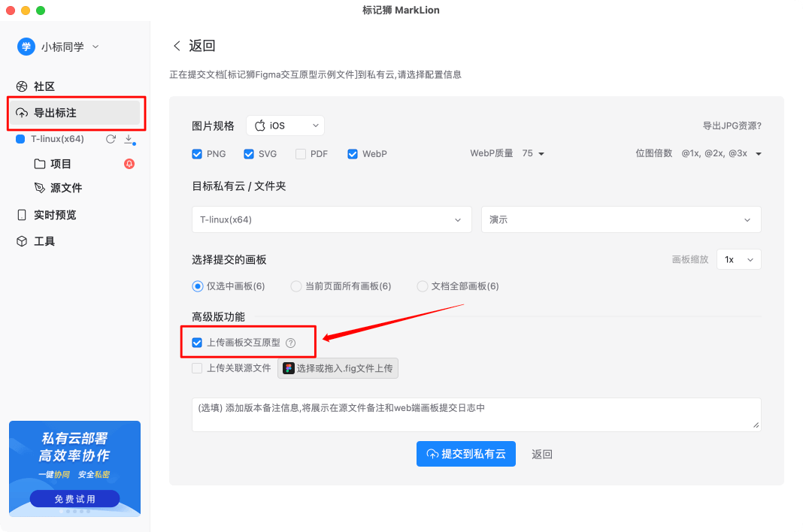Open the 社区 (Community) section icon
The height and width of the screenshot is (532, 803).
(23, 86)
